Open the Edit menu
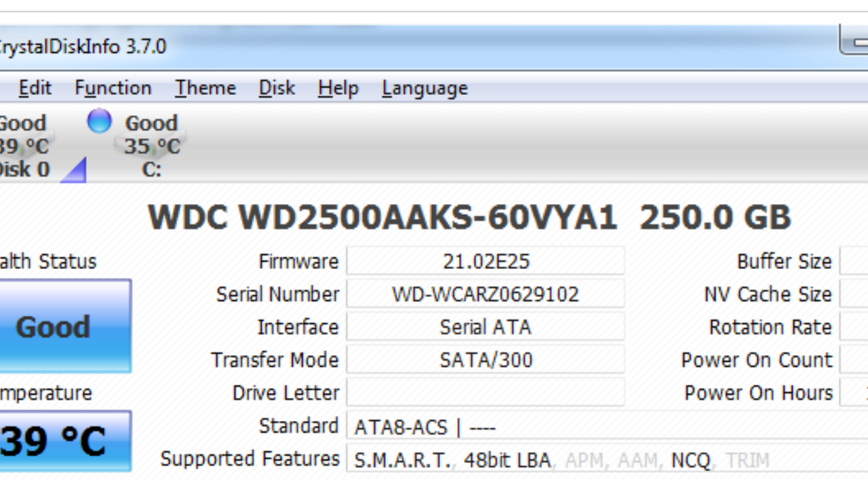The image size is (868, 488). click(35, 88)
